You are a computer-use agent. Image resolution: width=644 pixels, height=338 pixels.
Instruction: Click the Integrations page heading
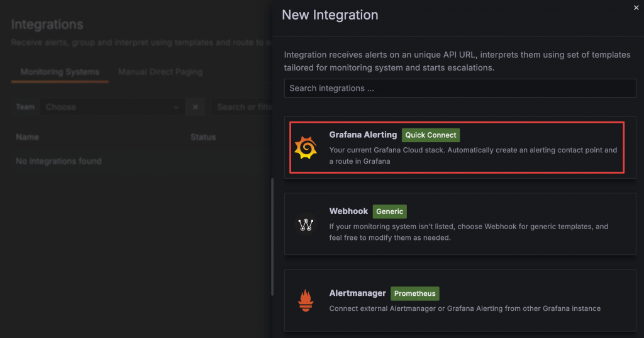click(47, 25)
